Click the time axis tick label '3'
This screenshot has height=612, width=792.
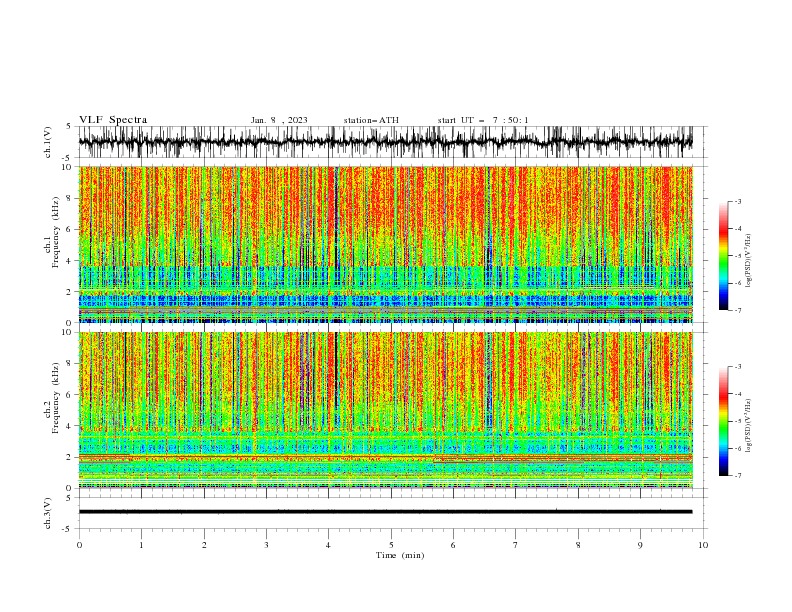[266, 545]
